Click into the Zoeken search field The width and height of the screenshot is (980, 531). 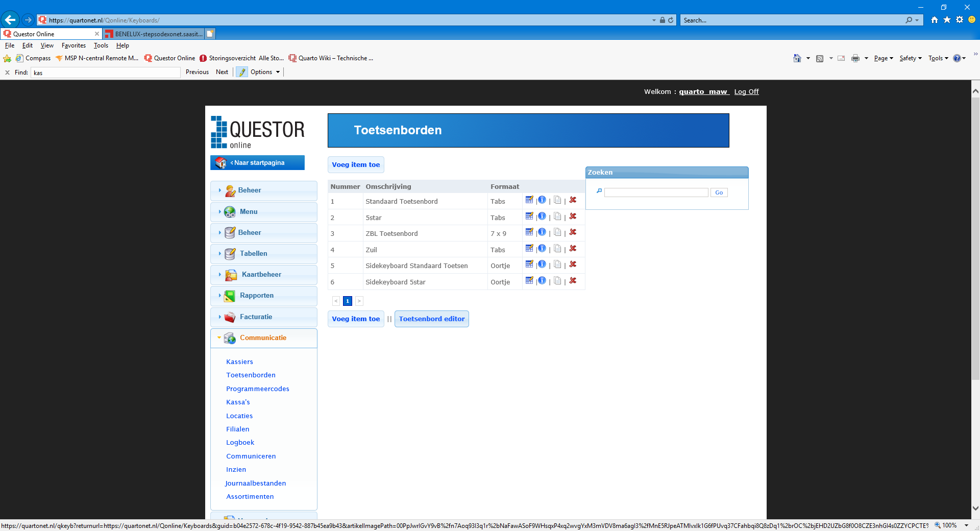point(656,192)
